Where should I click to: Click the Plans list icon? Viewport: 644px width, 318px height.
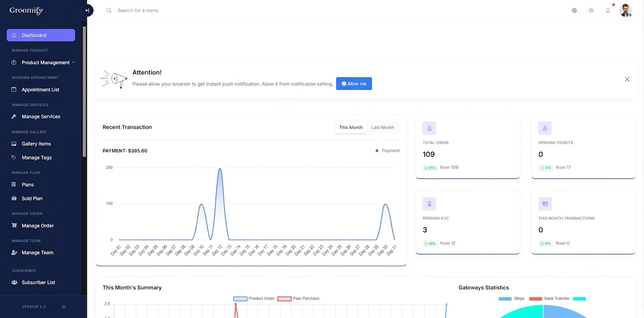(14, 185)
